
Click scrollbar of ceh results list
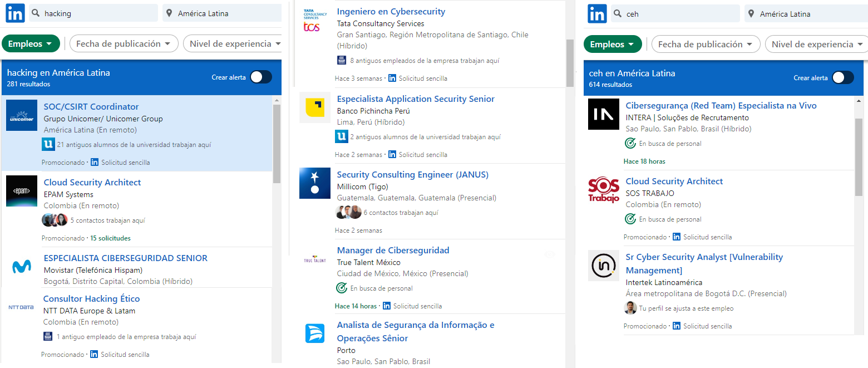859,157
